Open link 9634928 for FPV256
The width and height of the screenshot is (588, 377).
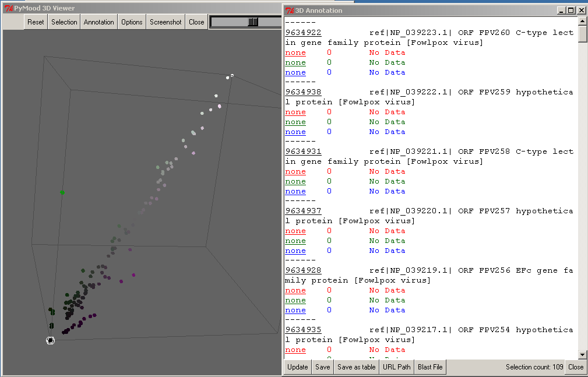point(303,270)
